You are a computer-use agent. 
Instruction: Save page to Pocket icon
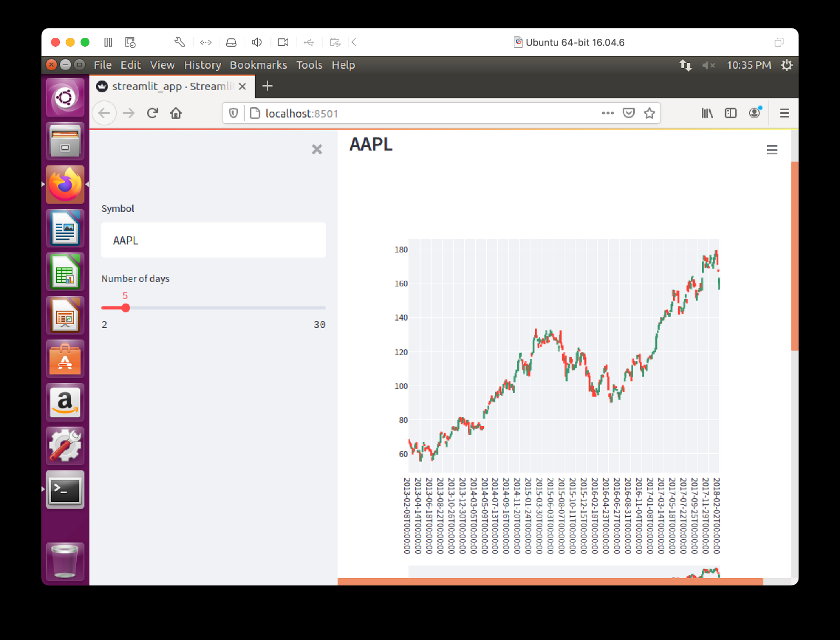coord(628,113)
